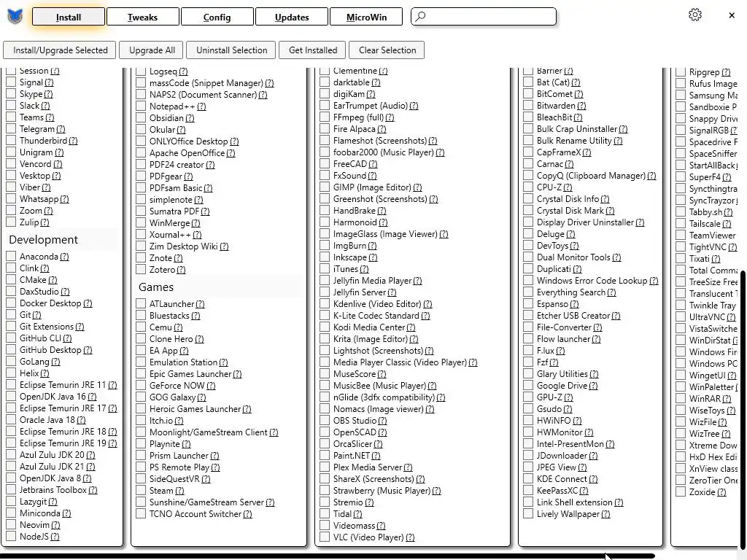Open the (?) link beside Obsidian

coord(190,118)
